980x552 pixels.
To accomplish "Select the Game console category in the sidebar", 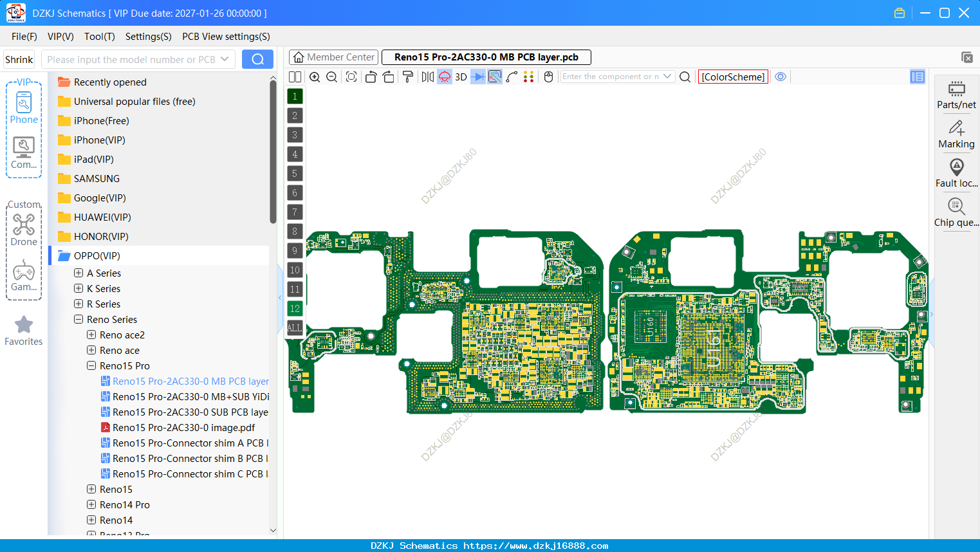I will [x=24, y=275].
